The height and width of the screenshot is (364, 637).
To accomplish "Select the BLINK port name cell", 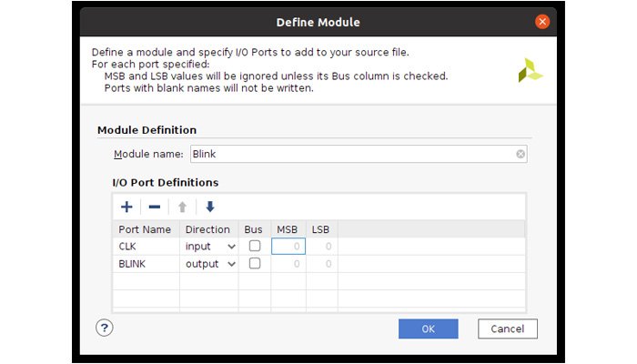I will 147,264.
